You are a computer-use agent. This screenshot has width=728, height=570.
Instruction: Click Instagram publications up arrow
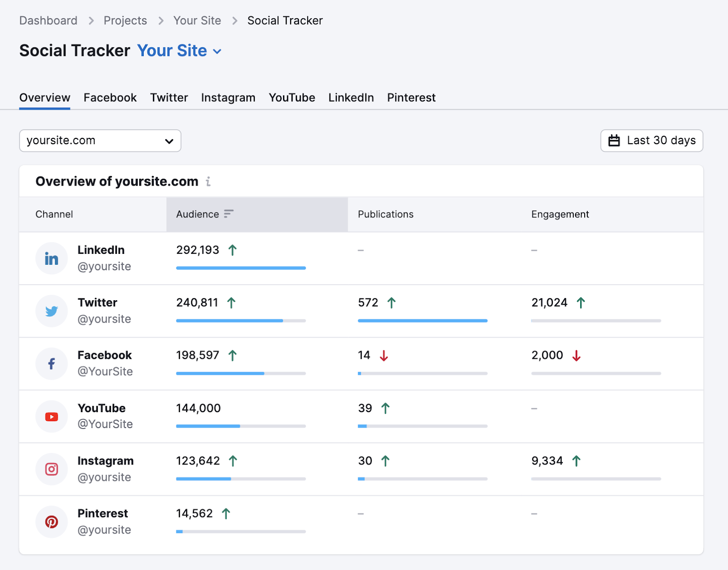tap(385, 461)
